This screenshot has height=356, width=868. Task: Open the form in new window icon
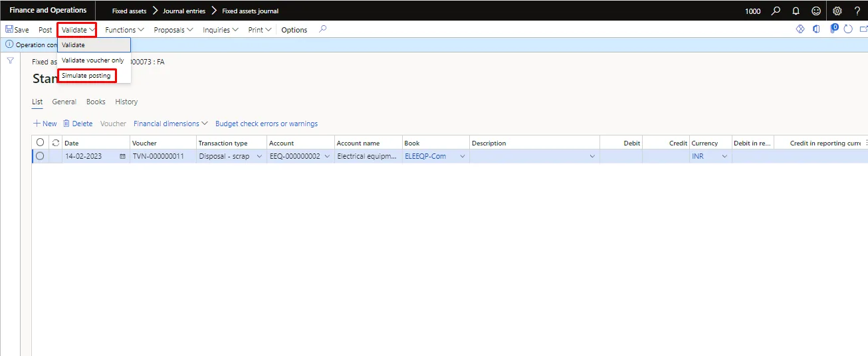point(864,29)
